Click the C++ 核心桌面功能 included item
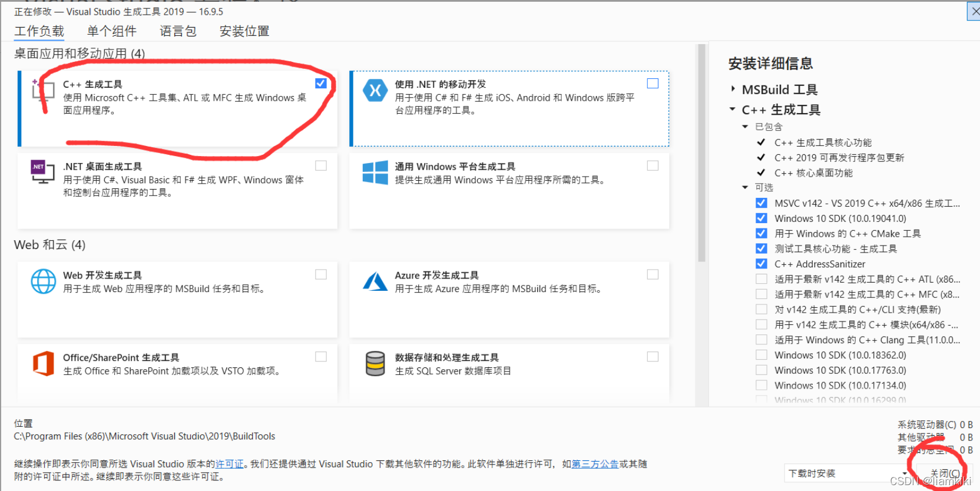980x491 pixels. tap(813, 172)
